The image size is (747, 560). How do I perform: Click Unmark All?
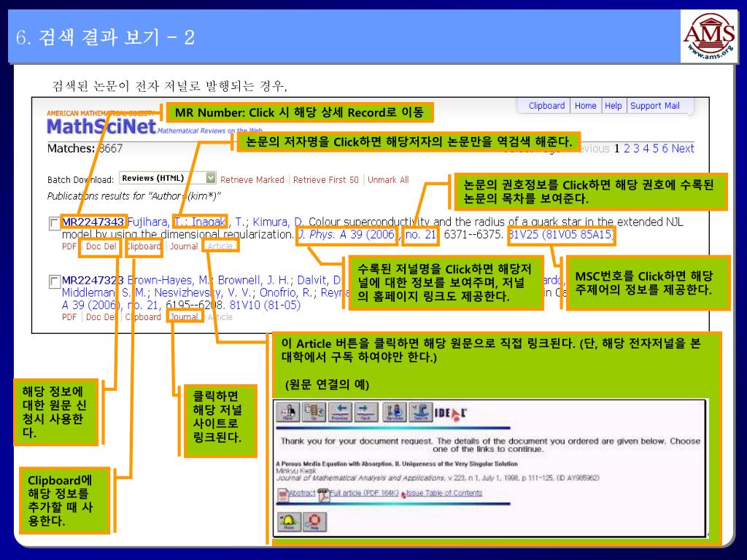(x=388, y=180)
